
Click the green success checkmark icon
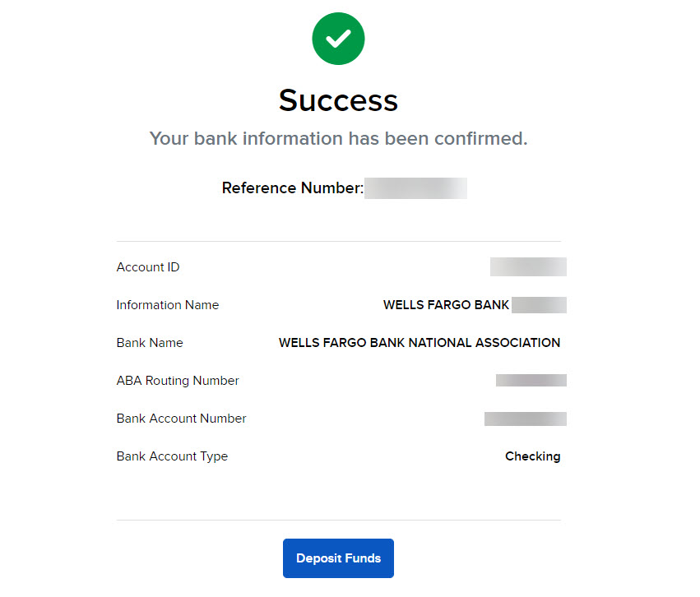point(338,38)
